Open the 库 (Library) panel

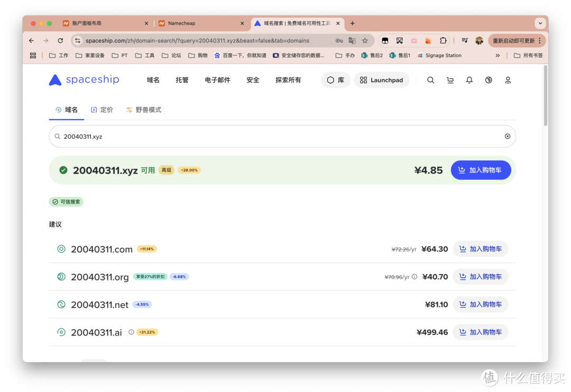click(x=335, y=80)
